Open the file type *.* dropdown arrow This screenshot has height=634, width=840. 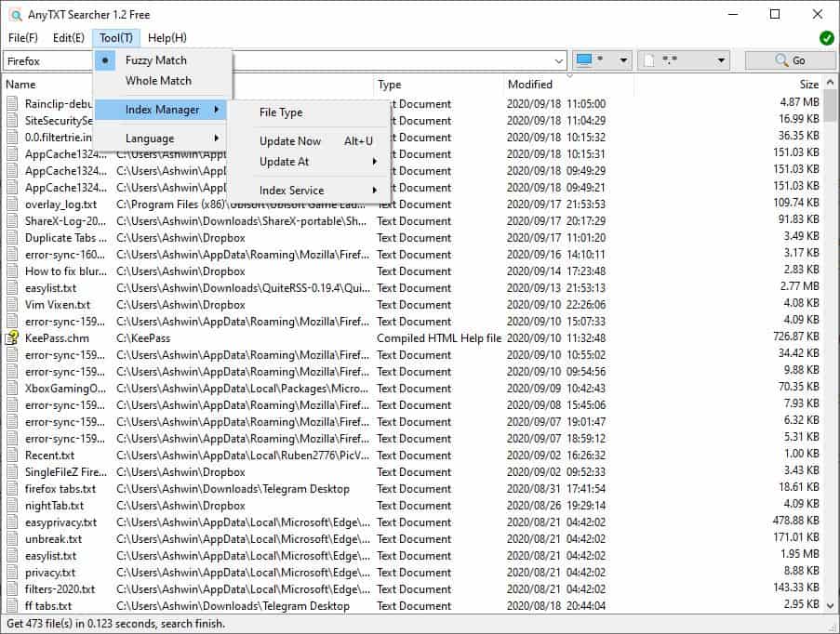click(x=721, y=60)
